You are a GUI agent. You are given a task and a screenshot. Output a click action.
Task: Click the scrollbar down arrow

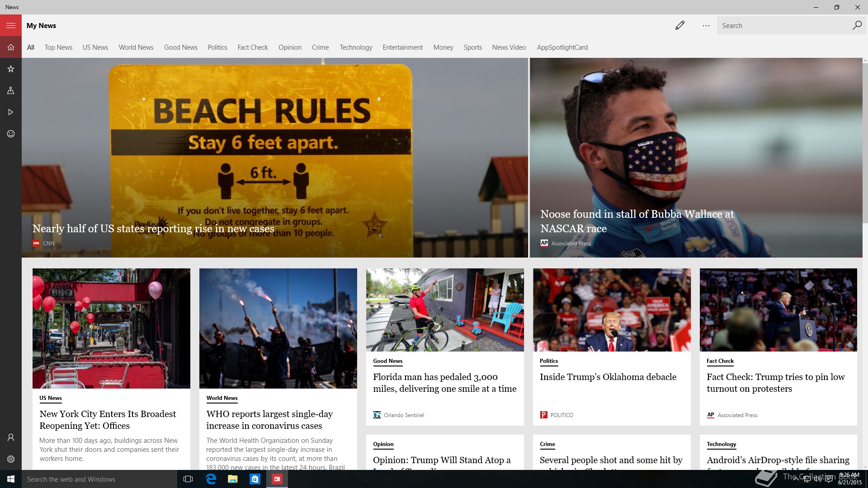click(865, 467)
